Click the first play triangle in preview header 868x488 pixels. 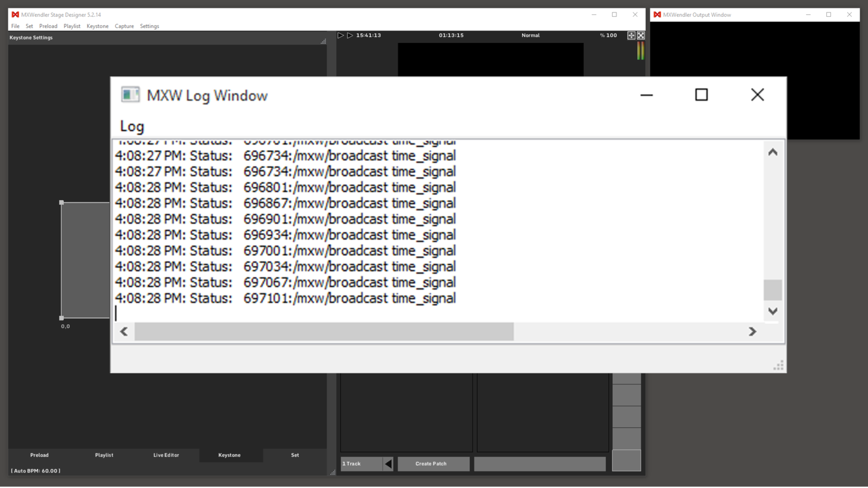coord(340,36)
